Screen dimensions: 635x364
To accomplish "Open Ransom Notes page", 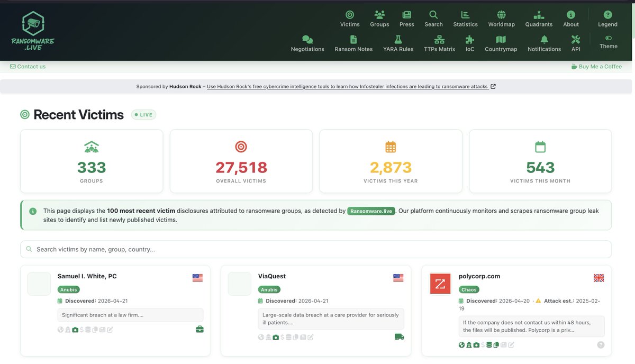I will point(353,43).
